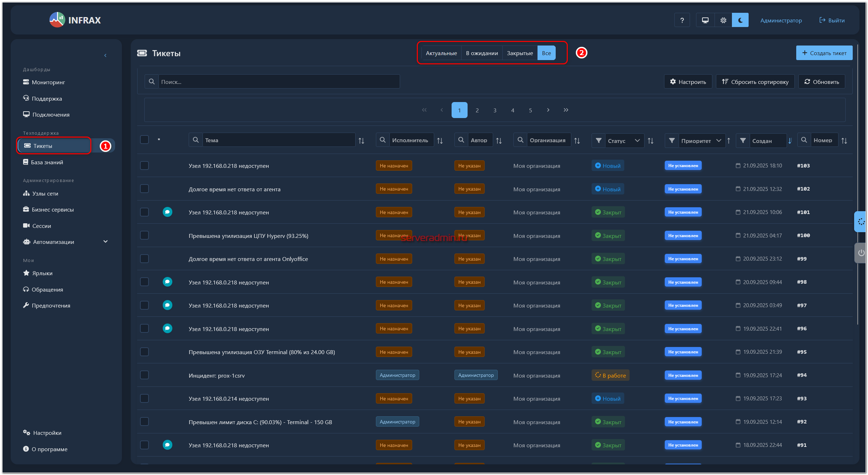Check the box for ticket #103
The width and height of the screenshot is (868, 475).
[x=144, y=165]
